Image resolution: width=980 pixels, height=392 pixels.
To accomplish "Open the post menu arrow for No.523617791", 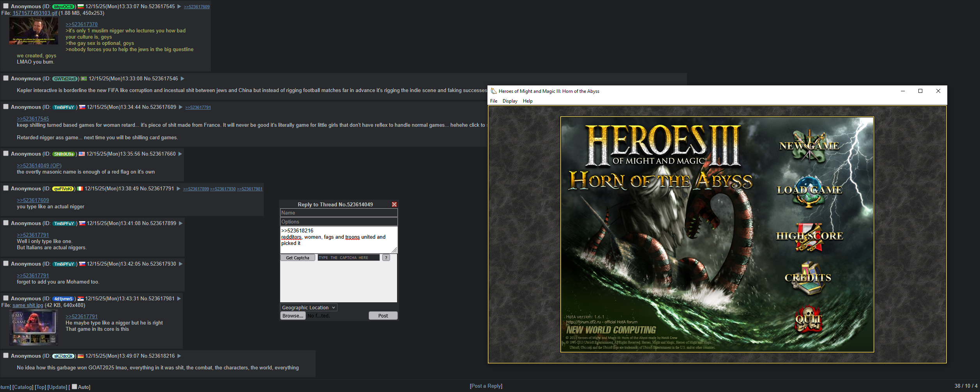I will [178, 189].
